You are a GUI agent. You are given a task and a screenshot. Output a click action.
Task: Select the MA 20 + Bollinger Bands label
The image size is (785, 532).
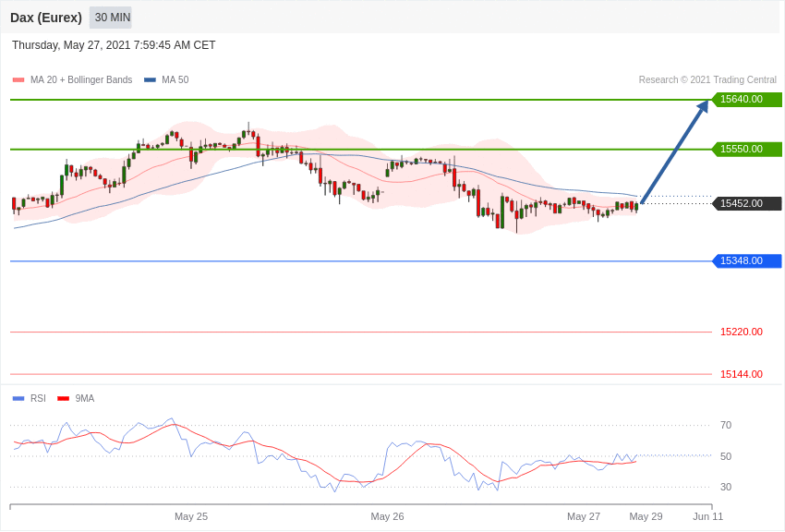81,80
